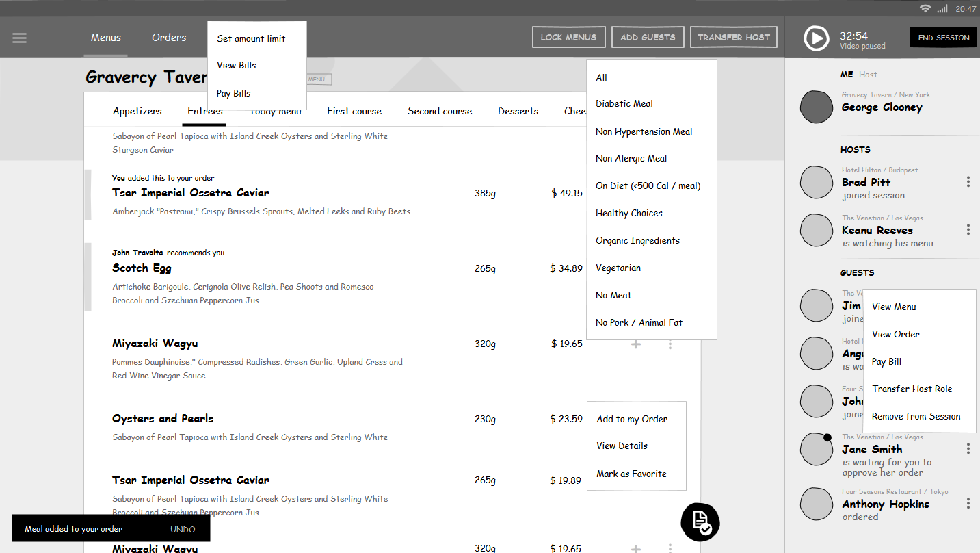The image size is (980, 553).
Task: Check the cellular signal icon
Action: 942,8
